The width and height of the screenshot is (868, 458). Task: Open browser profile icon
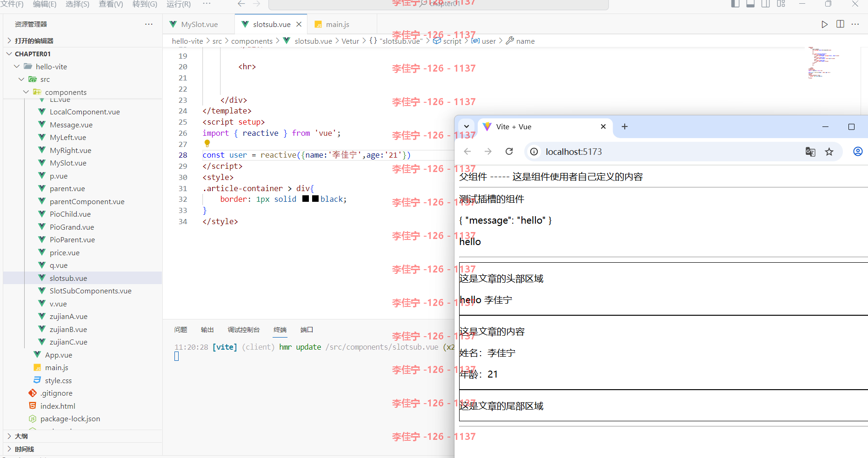[858, 152]
